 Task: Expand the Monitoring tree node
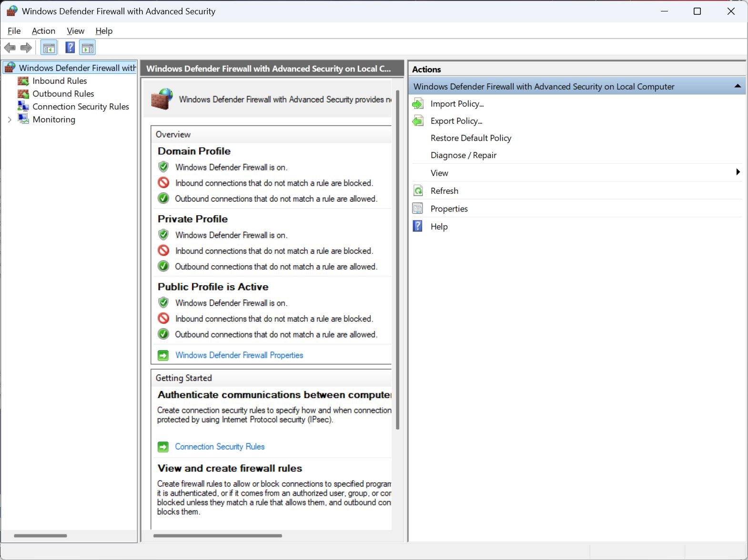[x=10, y=120]
